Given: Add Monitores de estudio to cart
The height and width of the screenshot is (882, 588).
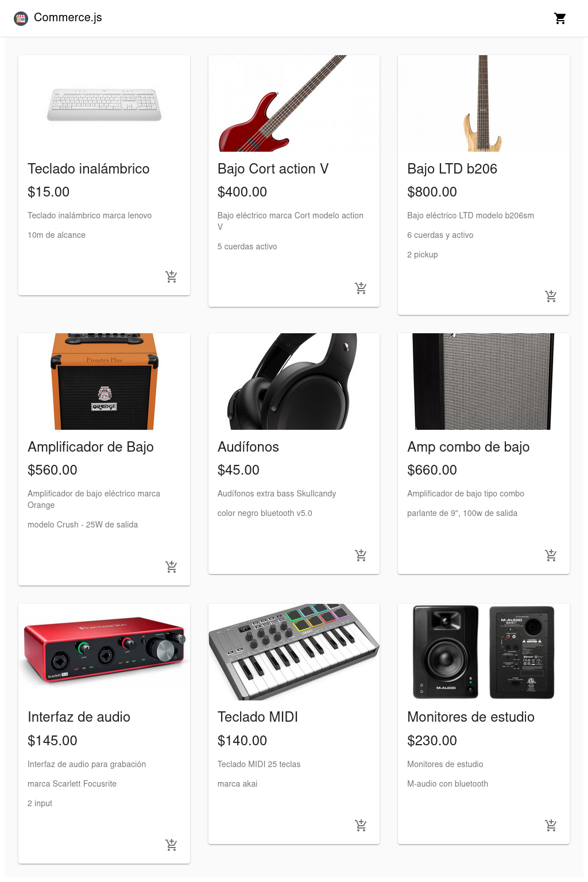Looking at the screenshot, I should [551, 825].
